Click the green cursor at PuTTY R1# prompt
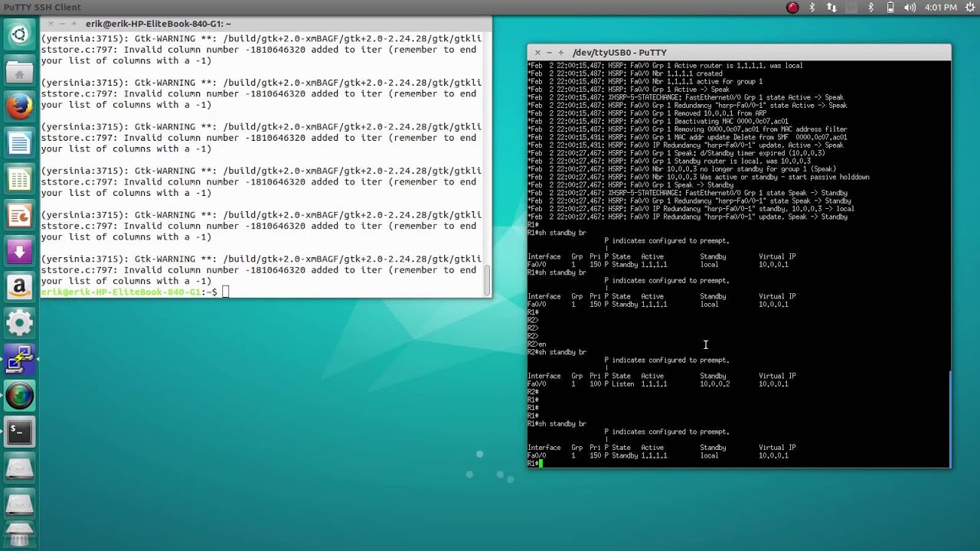The height and width of the screenshot is (551, 980). [x=541, y=464]
